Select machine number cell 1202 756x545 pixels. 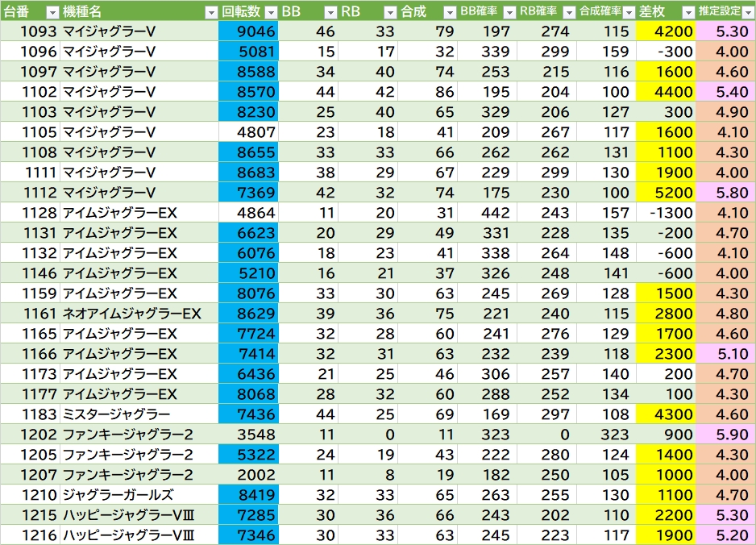(30, 435)
